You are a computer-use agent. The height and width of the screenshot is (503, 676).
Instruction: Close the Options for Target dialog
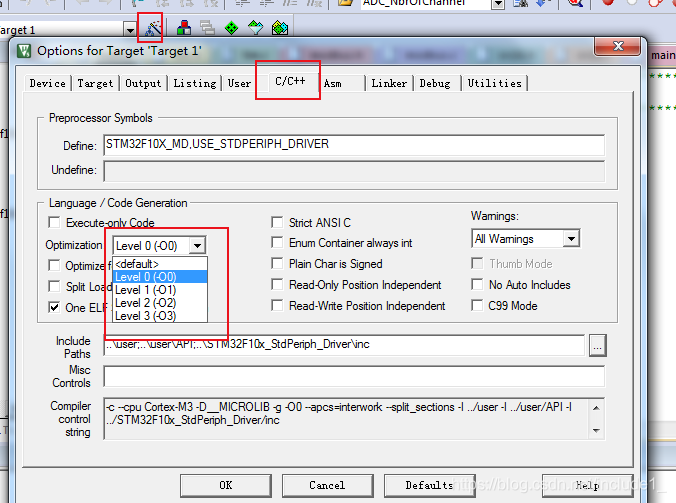pos(617,46)
